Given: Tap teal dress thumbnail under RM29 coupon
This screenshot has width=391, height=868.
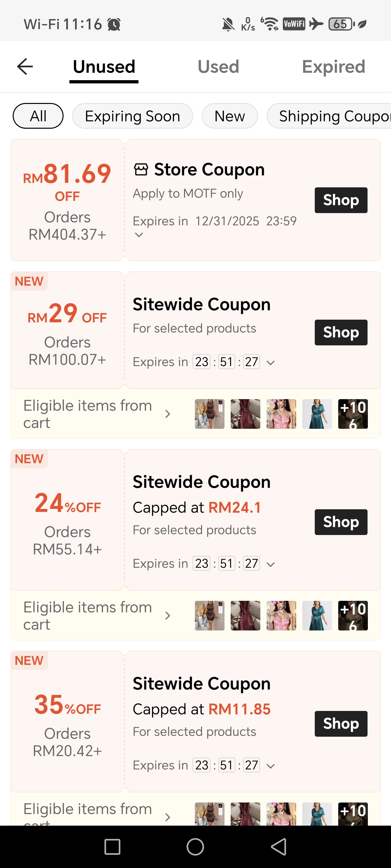Looking at the screenshot, I should [317, 414].
